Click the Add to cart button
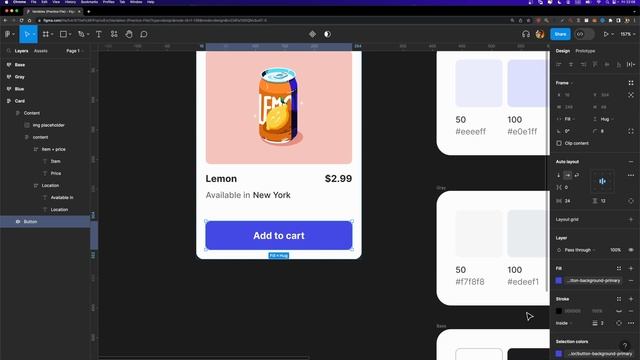Screen dimensions: 640x360 click(x=279, y=236)
